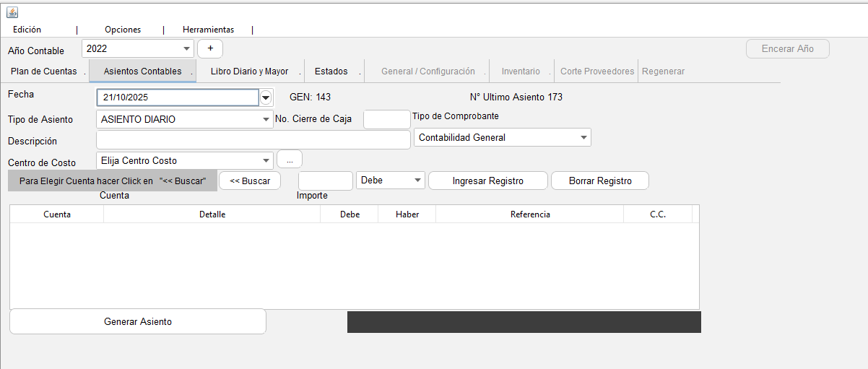Click the ellipsis button beside Centro de Costo
Image resolution: width=868 pixels, height=369 pixels.
point(289,160)
